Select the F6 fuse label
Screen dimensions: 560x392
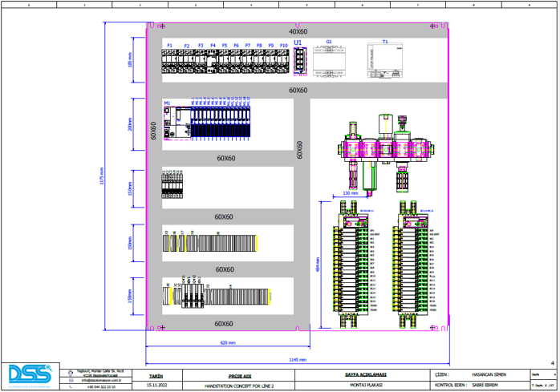pos(236,46)
